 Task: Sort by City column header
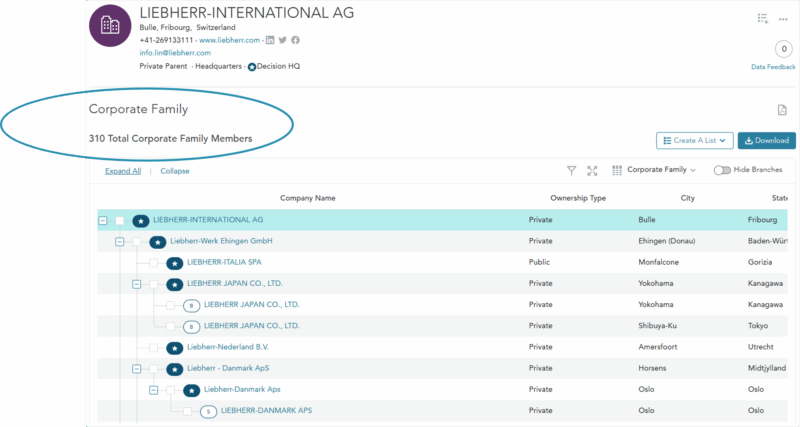pos(688,198)
